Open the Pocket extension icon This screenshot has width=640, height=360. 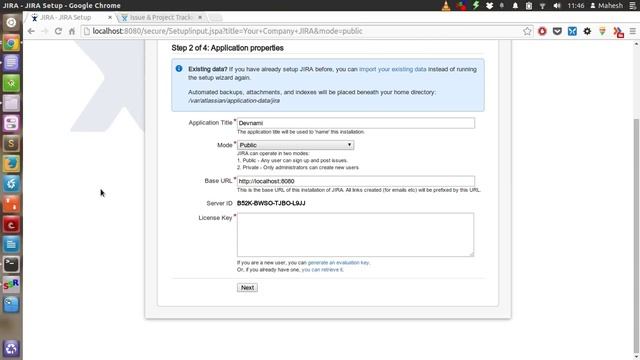pos(557,31)
